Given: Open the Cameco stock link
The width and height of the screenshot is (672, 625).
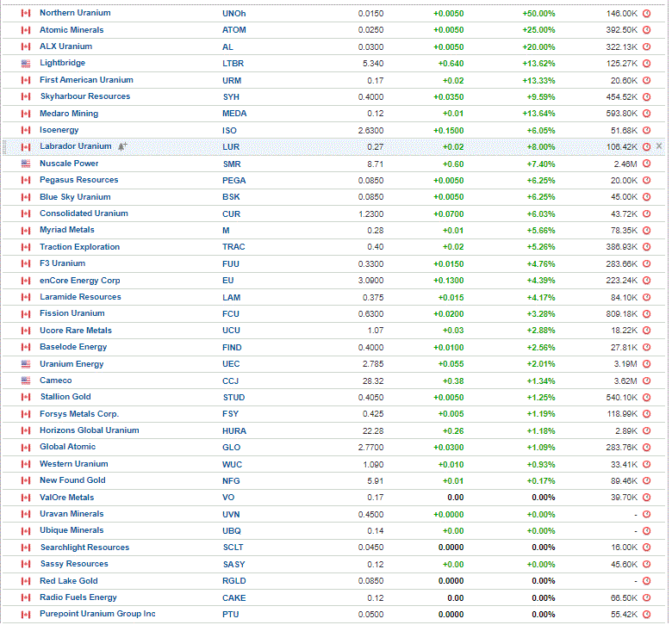Looking at the screenshot, I should [56, 381].
